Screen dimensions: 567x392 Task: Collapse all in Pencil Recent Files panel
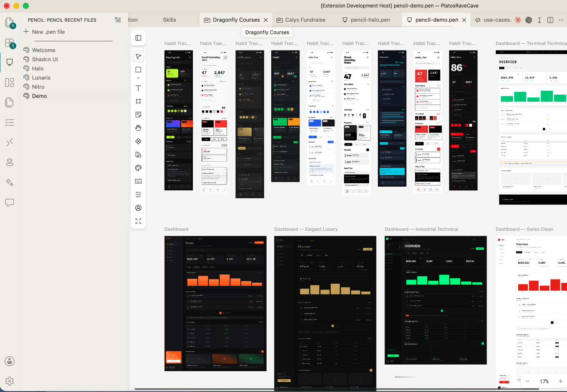[118, 20]
